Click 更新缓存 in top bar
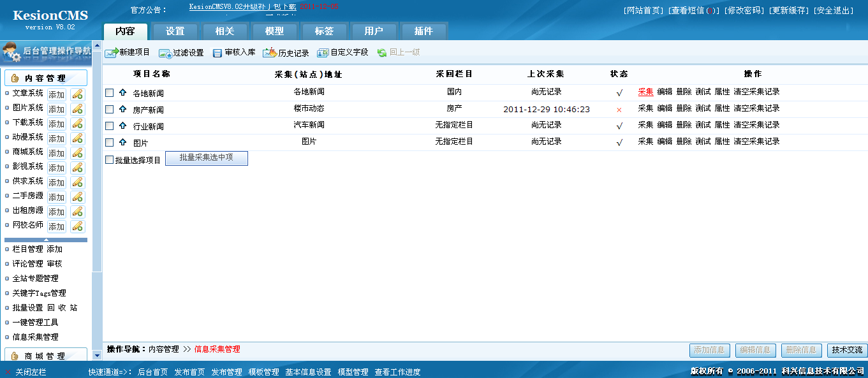The width and height of the screenshot is (868, 378). click(x=788, y=11)
